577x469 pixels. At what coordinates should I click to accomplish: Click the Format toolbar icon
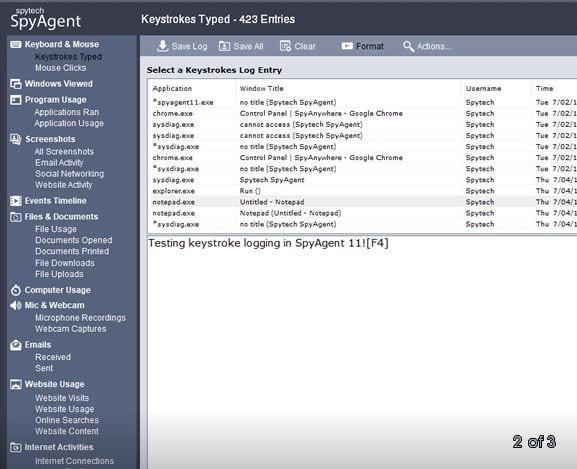[x=347, y=46]
